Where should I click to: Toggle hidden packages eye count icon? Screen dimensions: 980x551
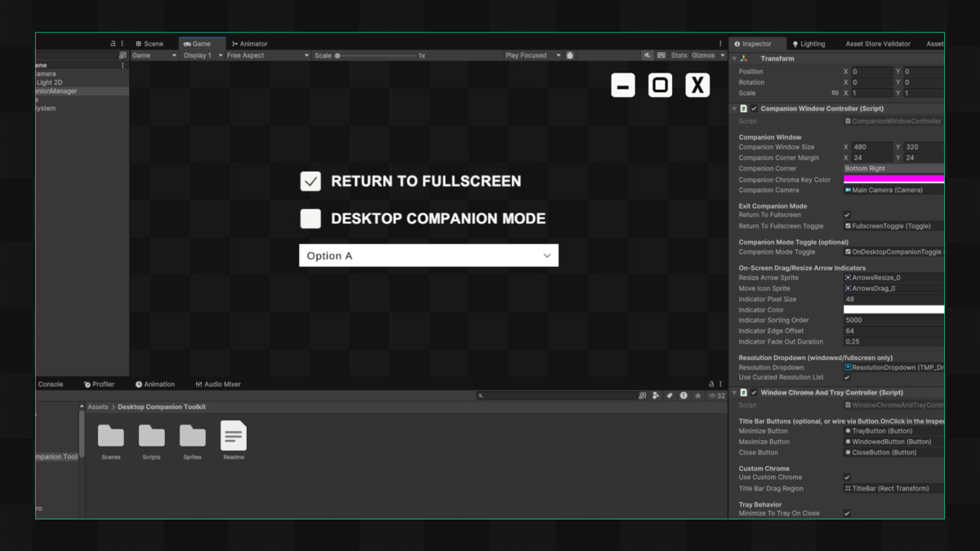tap(716, 396)
